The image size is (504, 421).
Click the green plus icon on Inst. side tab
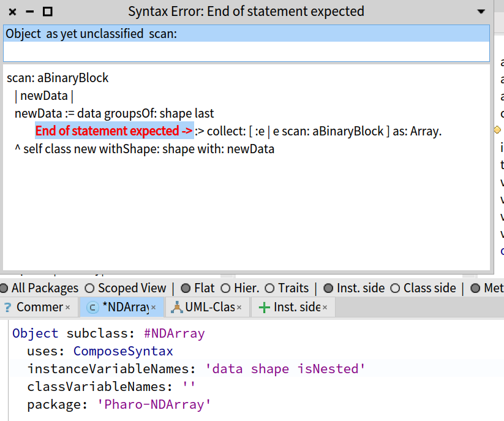coord(264,308)
